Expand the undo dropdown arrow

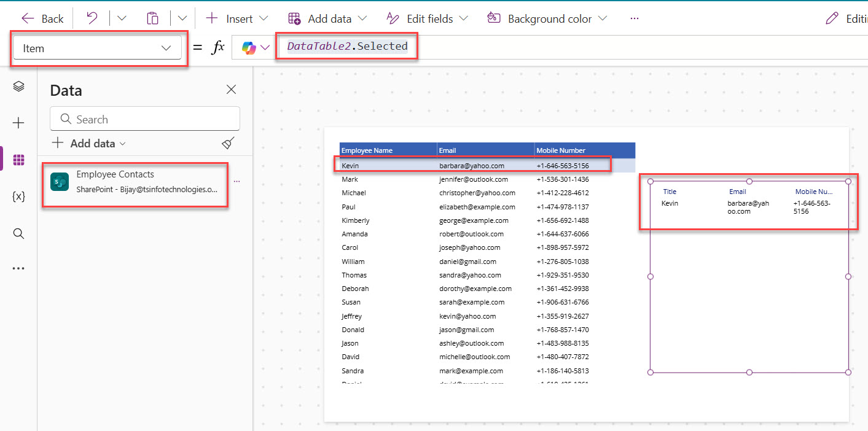(121, 18)
